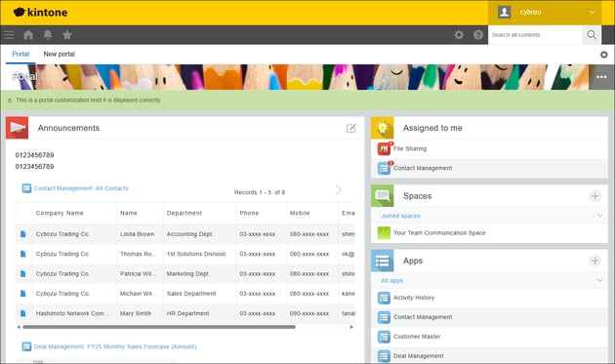This screenshot has width=615, height=364.
Task: Open File Sharing under Assigned to me
Action: pos(410,148)
